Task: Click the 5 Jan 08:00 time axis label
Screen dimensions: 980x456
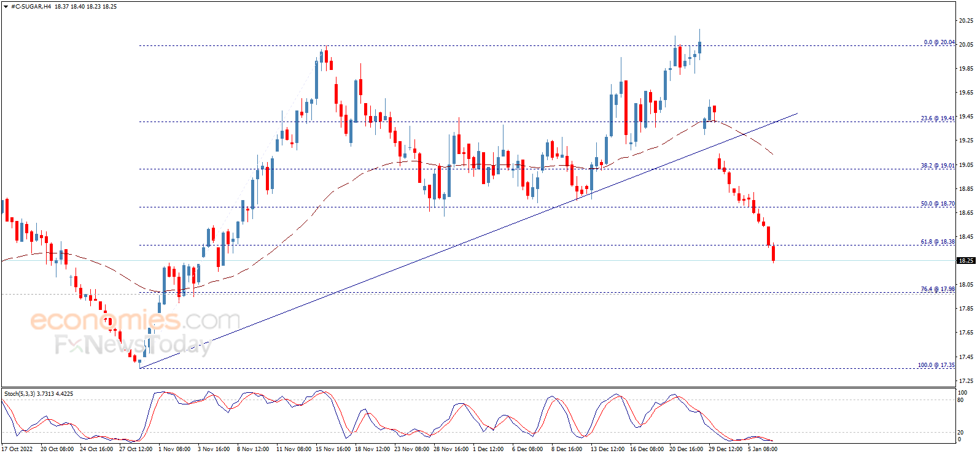Action: [762, 449]
